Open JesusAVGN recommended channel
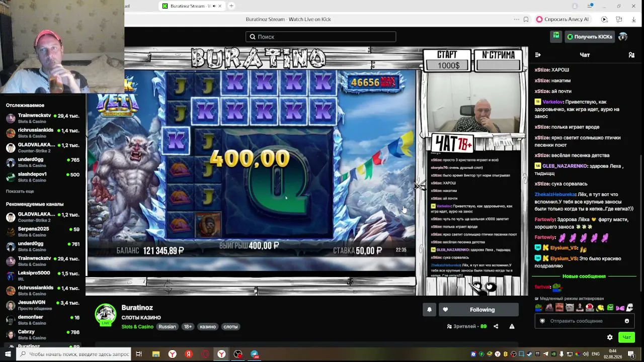The width and height of the screenshot is (644, 362). point(43,305)
